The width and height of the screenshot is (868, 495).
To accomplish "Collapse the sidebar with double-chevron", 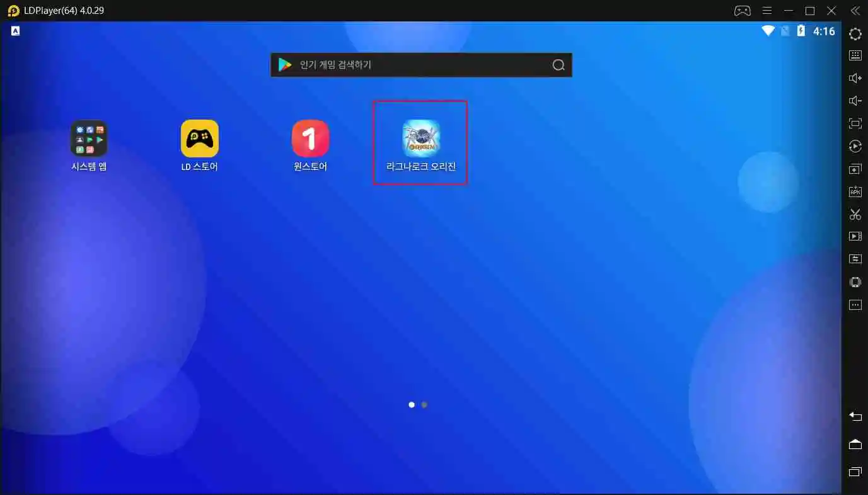I will (x=855, y=11).
